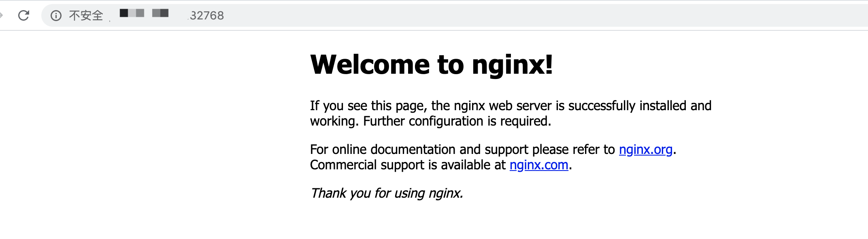
Task: Click the 'Thank you for using nginx.' text
Action: (x=387, y=193)
